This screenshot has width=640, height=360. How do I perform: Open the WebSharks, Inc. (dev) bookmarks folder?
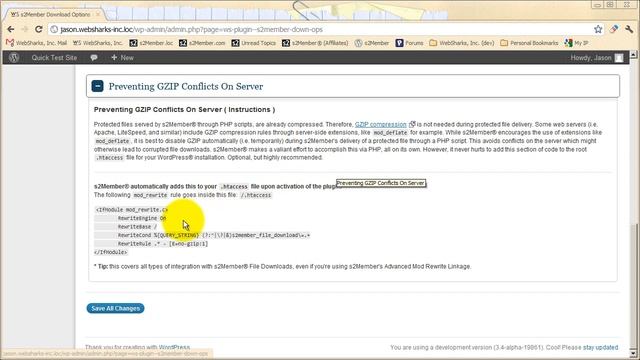pyautogui.click(x=462, y=43)
